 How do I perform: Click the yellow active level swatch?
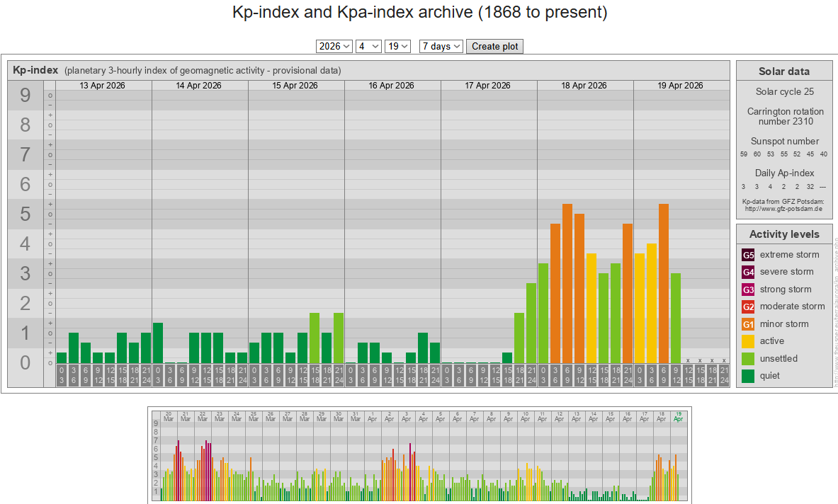(x=748, y=341)
